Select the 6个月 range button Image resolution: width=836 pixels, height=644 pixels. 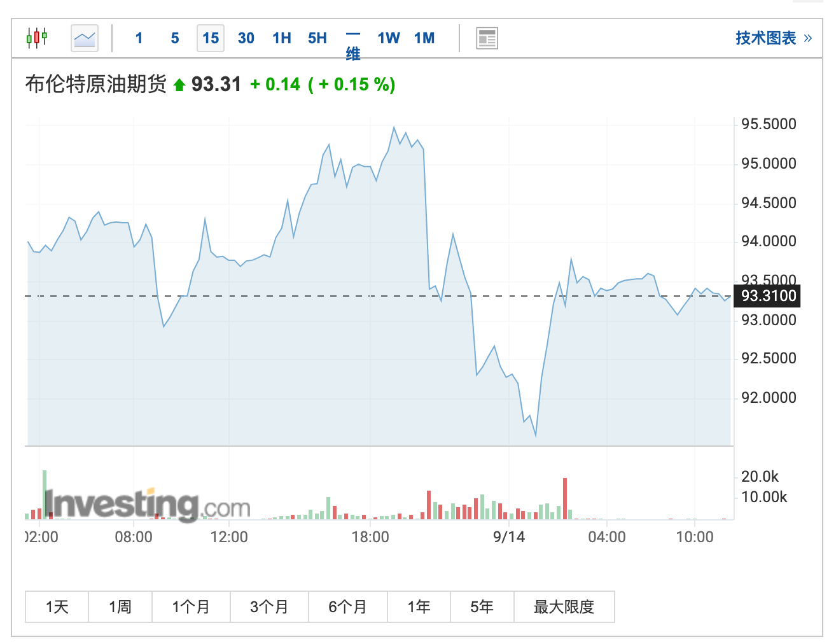point(347,606)
